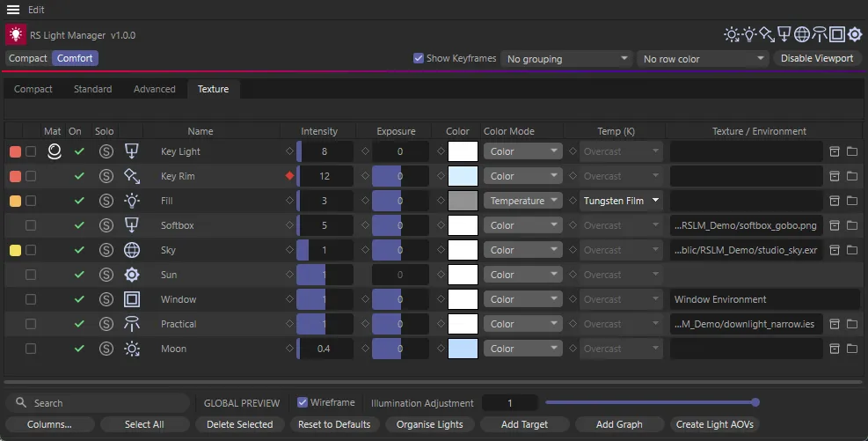The image size is (868, 441).
Task: Click the Select All button
Action: coord(144,424)
